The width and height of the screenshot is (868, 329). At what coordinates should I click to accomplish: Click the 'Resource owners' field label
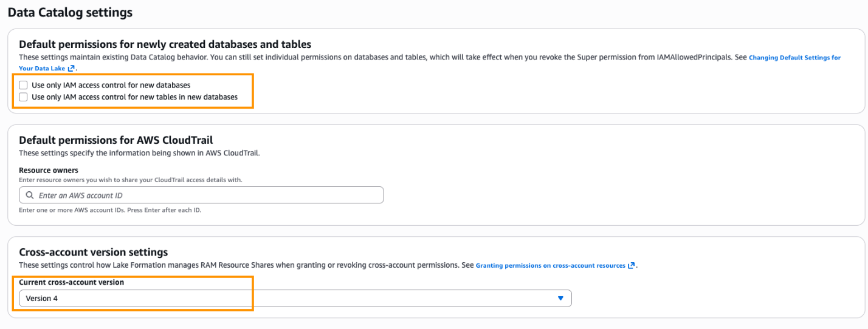(x=49, y=170)
